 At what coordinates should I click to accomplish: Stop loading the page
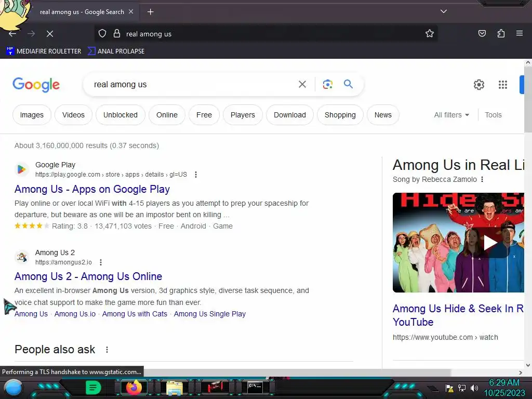tap(50, 34)
